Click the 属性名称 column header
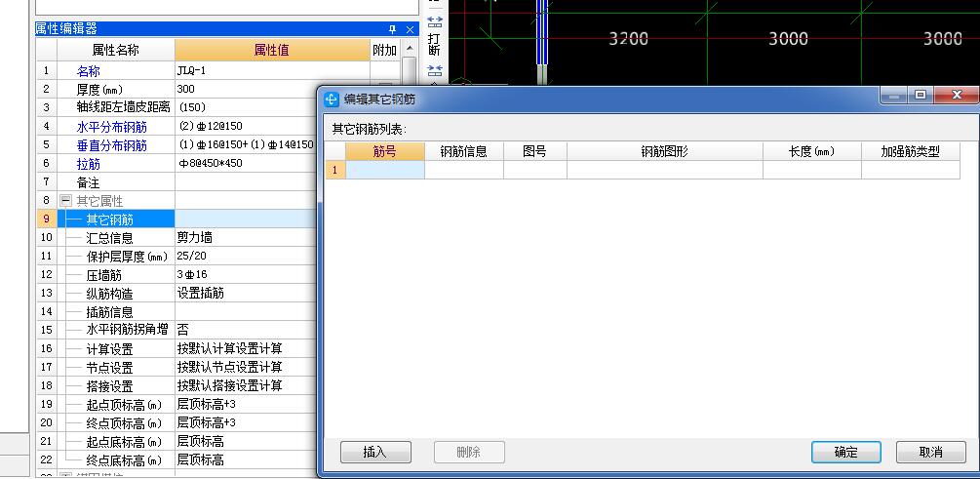Viewport: 980px width, 479px height. (x=116, y=51)
